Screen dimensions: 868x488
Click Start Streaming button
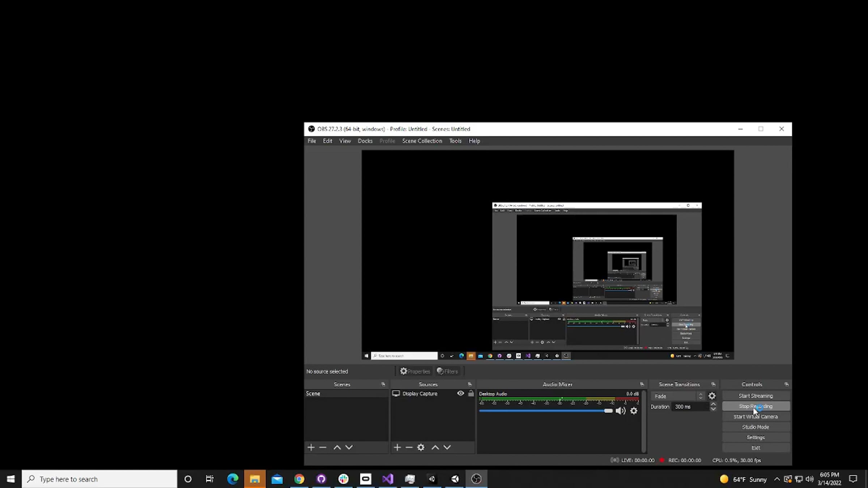[756, 396]
